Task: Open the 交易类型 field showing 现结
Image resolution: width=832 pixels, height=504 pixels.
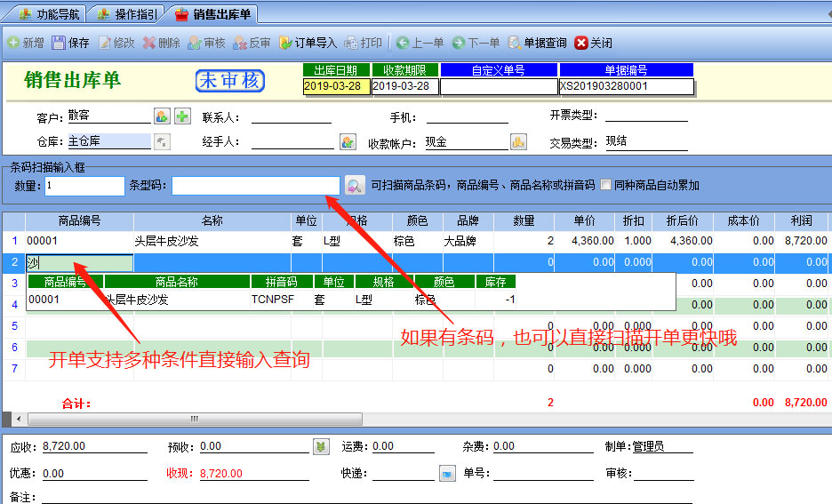Action: pos(645,141)
